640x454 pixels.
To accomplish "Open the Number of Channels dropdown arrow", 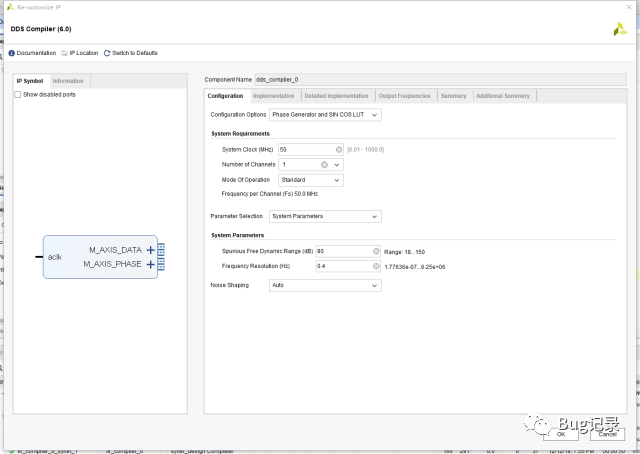I will (x=337, y=165).
